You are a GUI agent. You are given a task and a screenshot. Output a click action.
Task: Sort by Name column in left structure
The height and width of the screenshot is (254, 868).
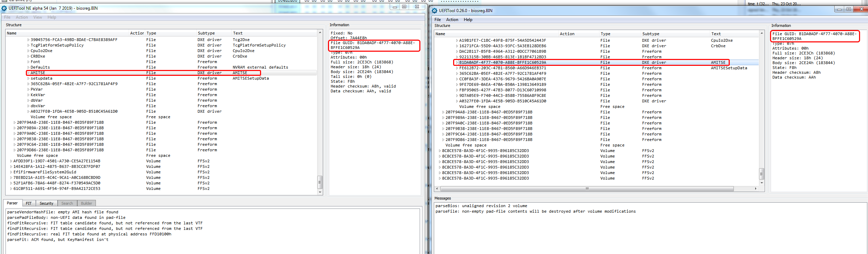(x=67, y=33)
